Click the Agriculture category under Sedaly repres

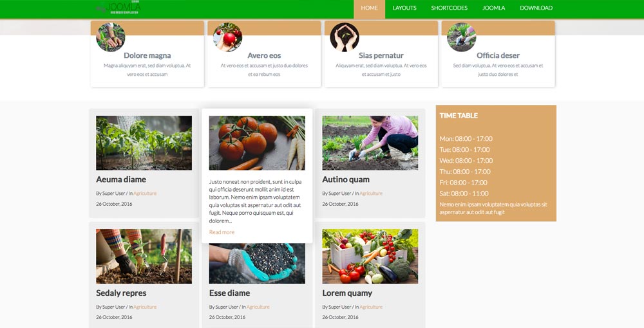[145, 307]
